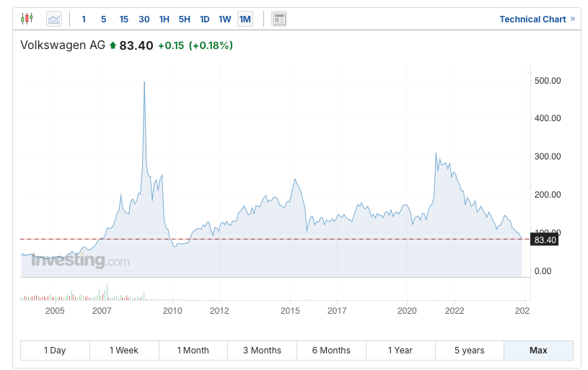Set interval to 30 minutes
The height and width of the screenshot is (370, 588).
144,19
